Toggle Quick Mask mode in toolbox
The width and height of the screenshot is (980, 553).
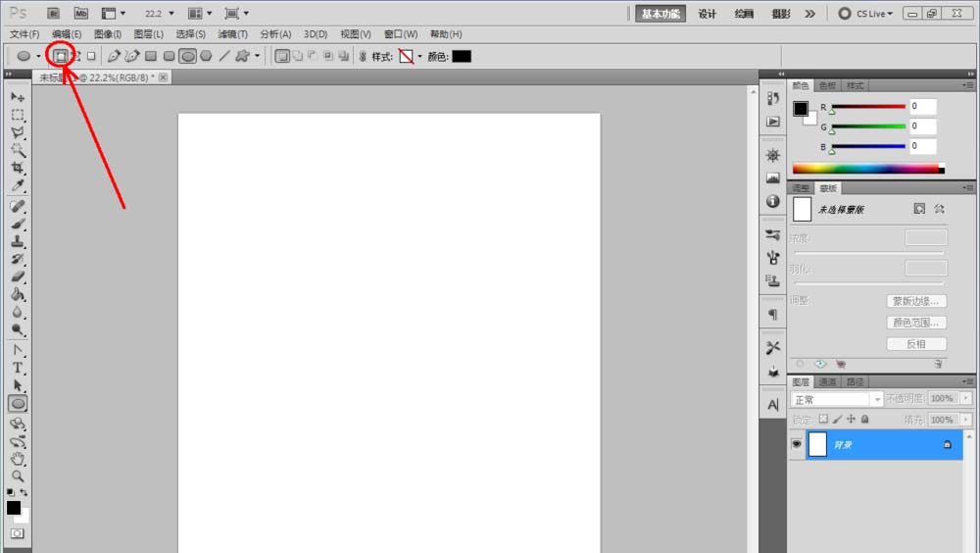click(18, 533)
